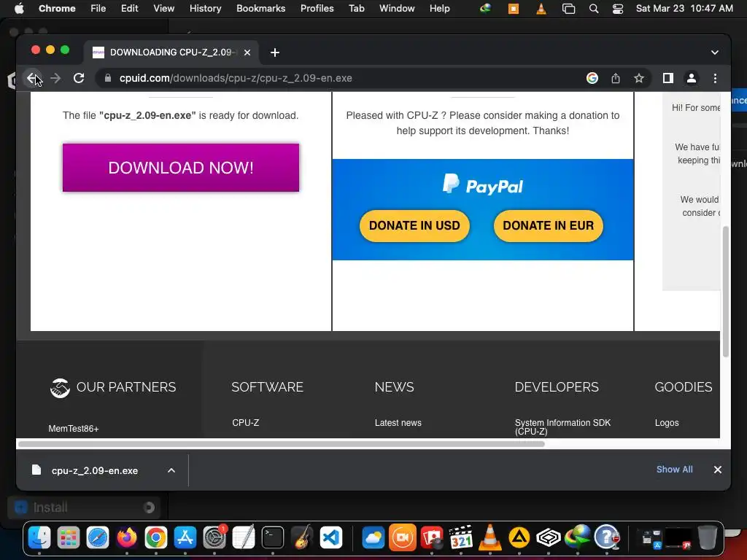Expand the tab search chevron
This screenshot has width=747, height=560.
point(715,52)
